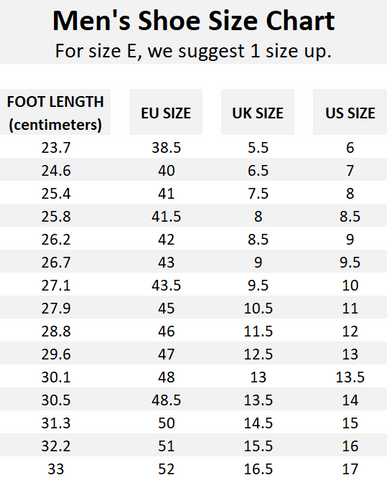Click the size E suggestion subtitle
The image size is (387, 480).
tap(193, 51)
